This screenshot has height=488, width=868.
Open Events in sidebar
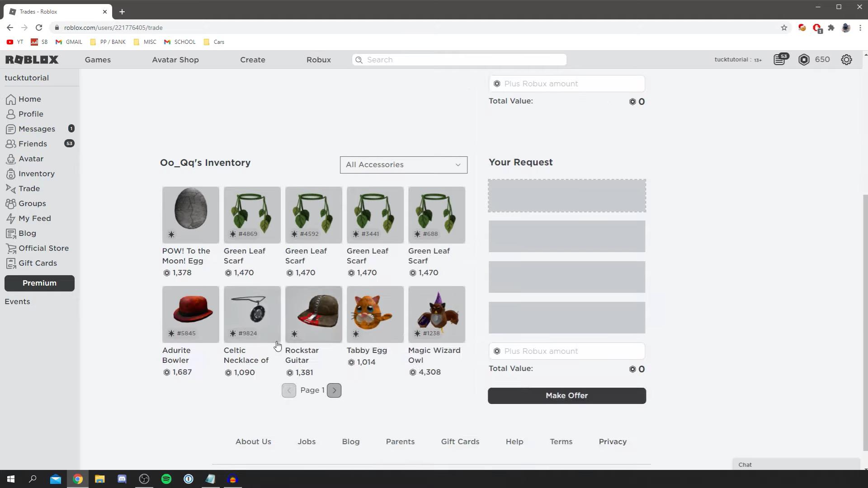17,301
